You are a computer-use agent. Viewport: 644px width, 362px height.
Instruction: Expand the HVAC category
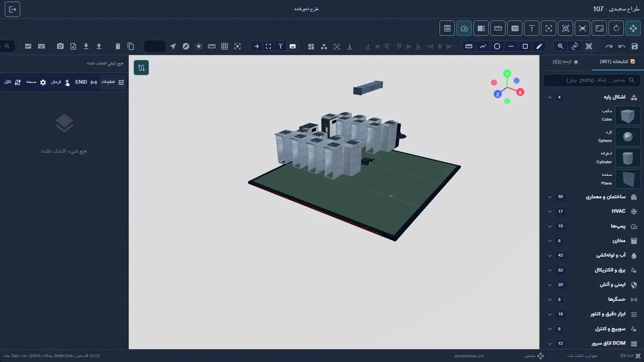point(592,211)
